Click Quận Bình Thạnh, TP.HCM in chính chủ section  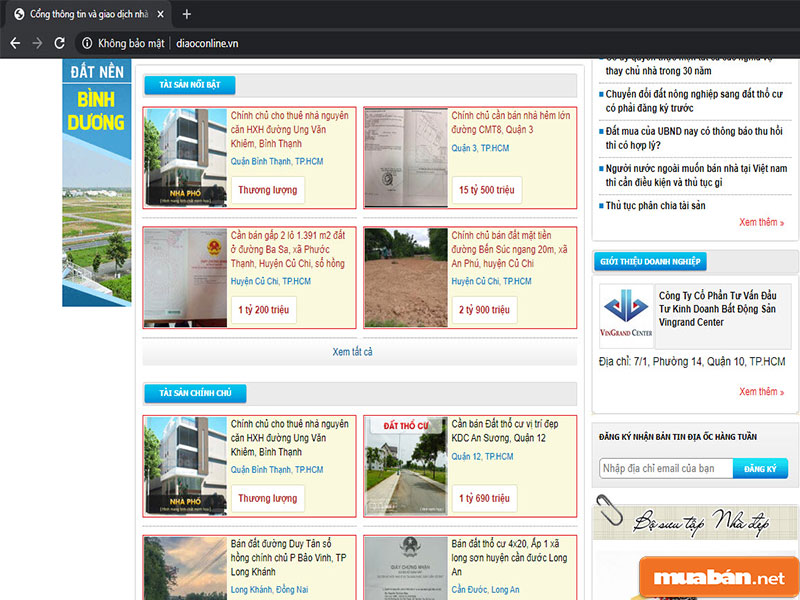coord(277,469)
